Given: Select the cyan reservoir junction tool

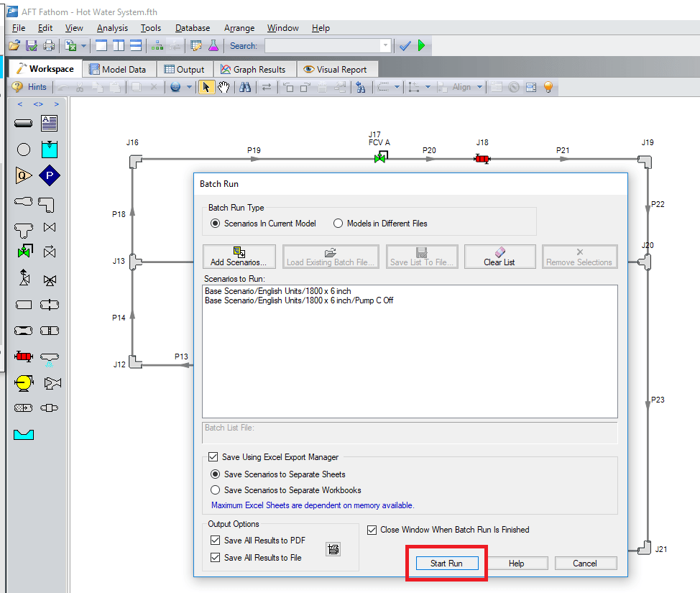Looking at the screenshot, I should (x=49, y=150).
